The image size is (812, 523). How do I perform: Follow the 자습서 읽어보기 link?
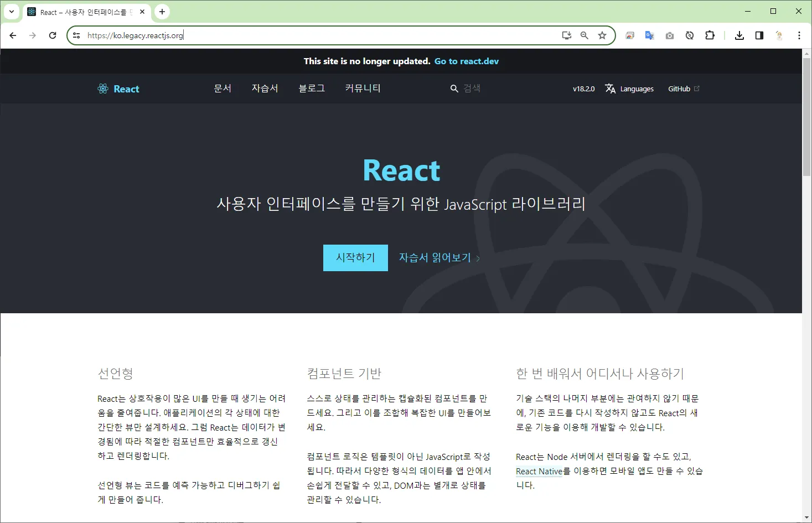click(x=435, y=258)
